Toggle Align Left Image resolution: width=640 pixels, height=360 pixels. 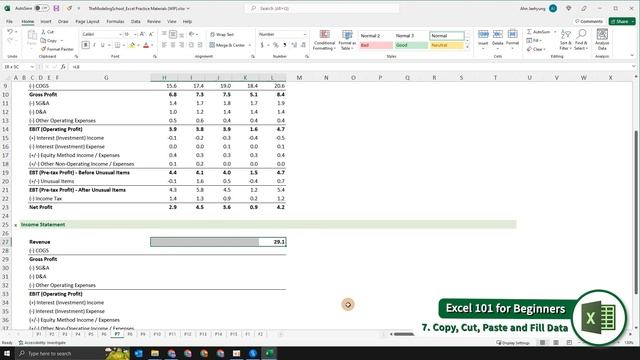click(x=164, y=45)
